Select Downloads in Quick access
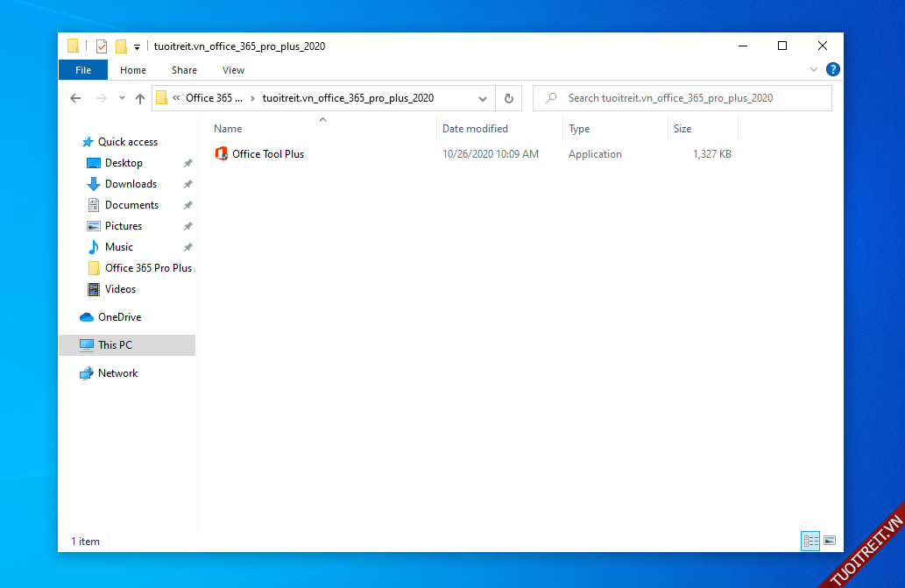Screen dimensions: 905x588 pos(131,184)
